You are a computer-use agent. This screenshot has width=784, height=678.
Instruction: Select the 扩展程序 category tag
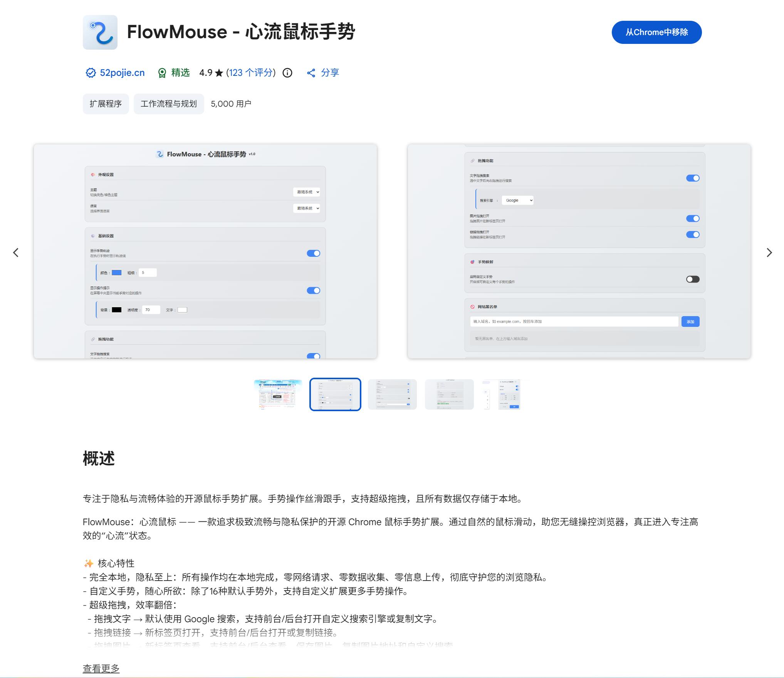[106, 104]
